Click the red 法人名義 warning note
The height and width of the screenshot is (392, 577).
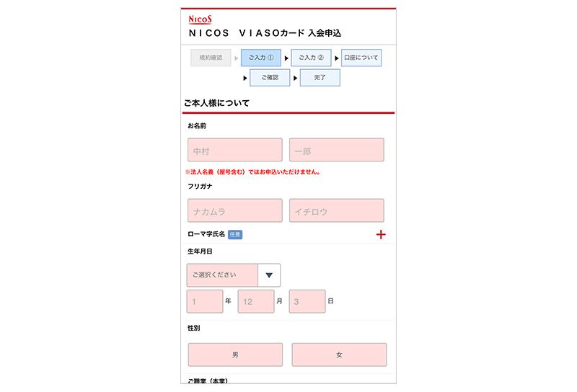click(252, 171)
